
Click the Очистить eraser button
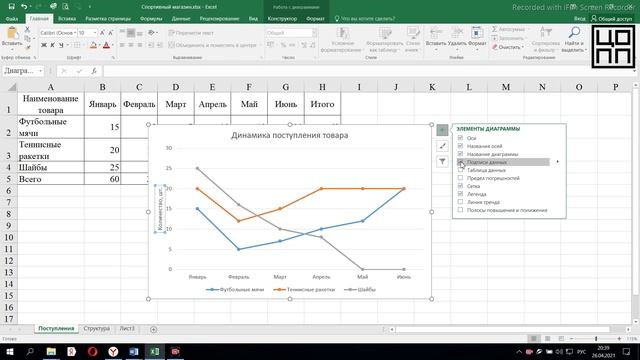coord(508,47)
